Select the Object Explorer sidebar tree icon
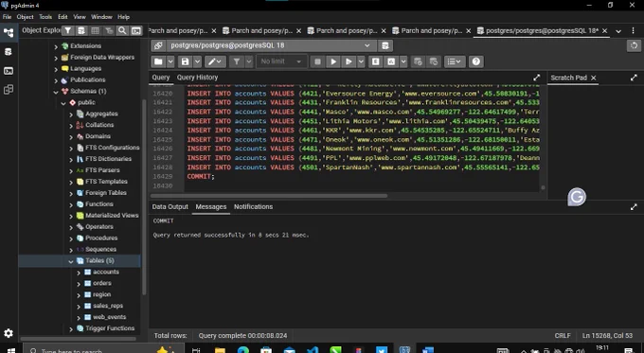The height and width of the screenshot is (353, 644). click(x=9, y=32)
